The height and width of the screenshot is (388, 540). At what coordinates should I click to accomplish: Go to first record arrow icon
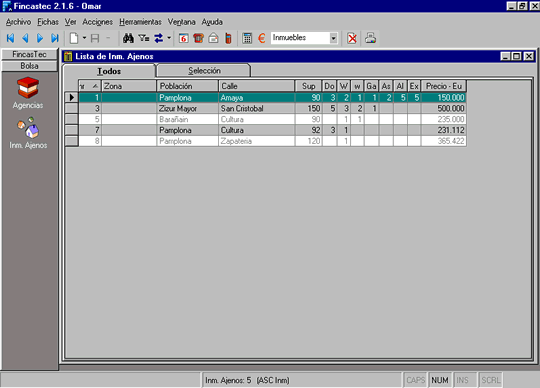(x=10, y=38)
